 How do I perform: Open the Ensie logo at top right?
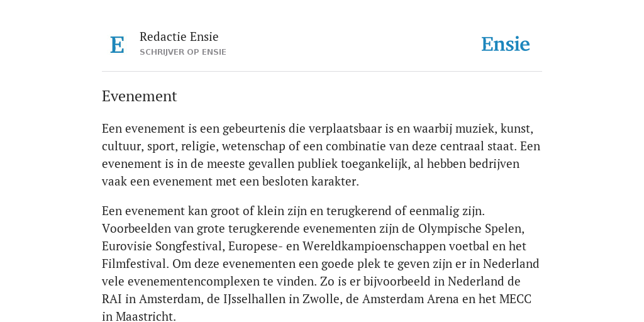[506, 45]
